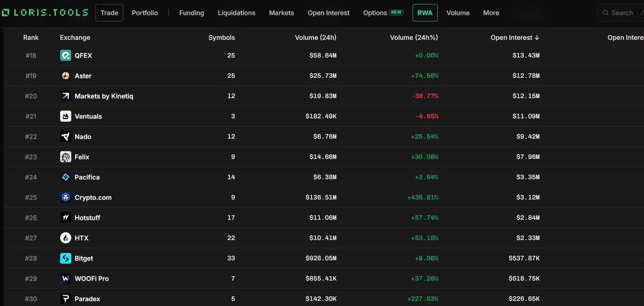The height and width of the screenshot is (306, 644).
Task: Sort by the Rank column header
Action: coord(31,38)
